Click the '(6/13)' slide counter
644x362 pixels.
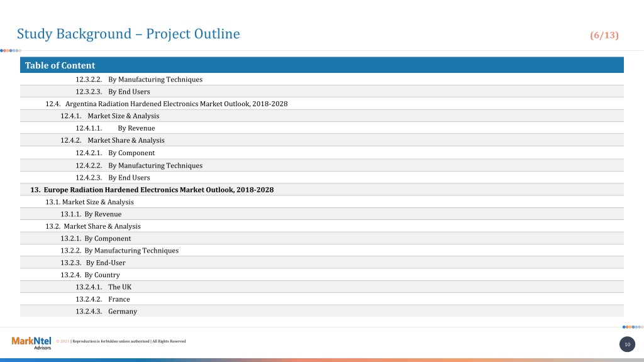click(604, 35)
